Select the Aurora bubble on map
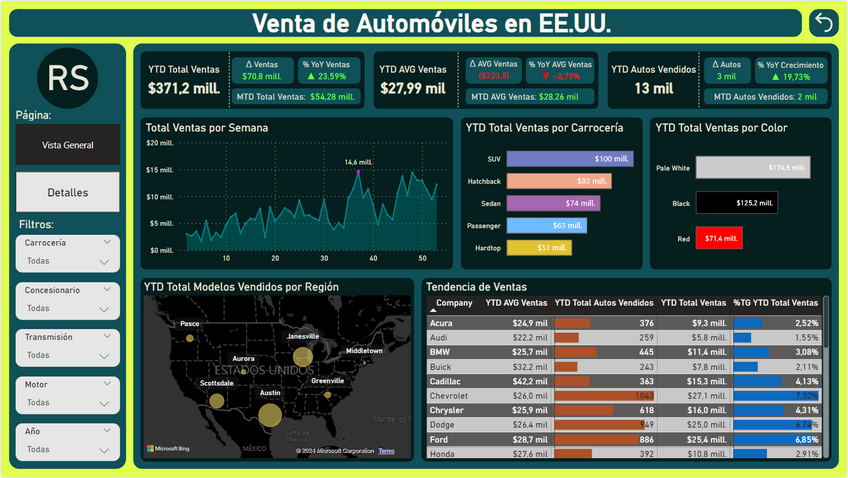Viewport: 848px width, 478px height. (x=244, y=371)
